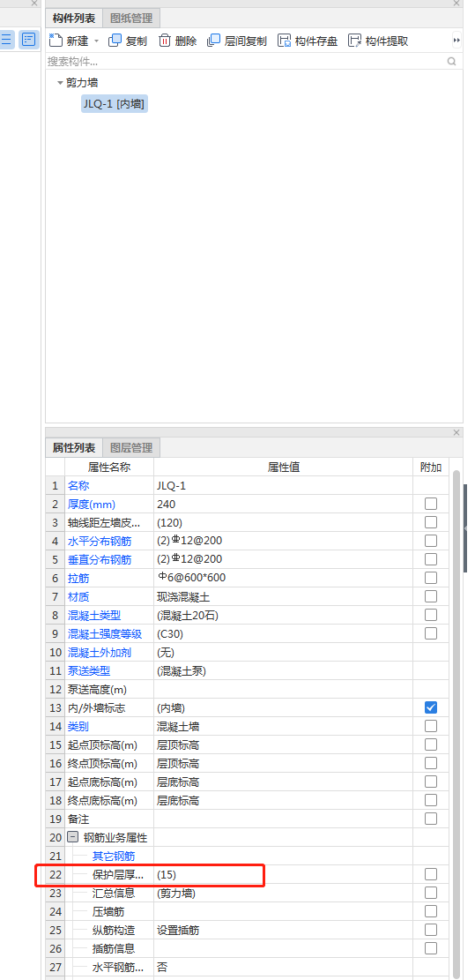475x980 pixels.
Task: Click the 纵筋构造 value 设置插筋
Action: click(178, 930)
